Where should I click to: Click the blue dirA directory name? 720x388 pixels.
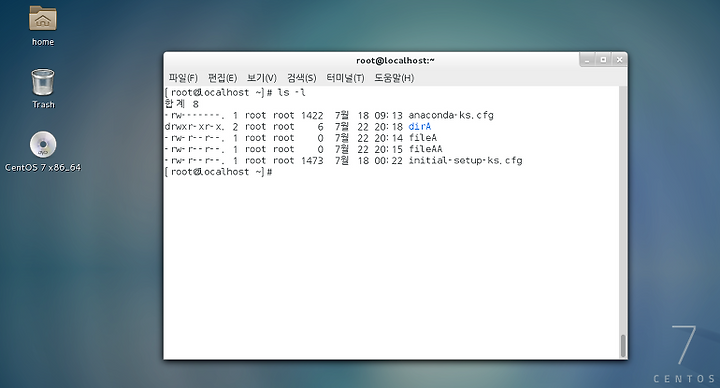click(420, 126)
